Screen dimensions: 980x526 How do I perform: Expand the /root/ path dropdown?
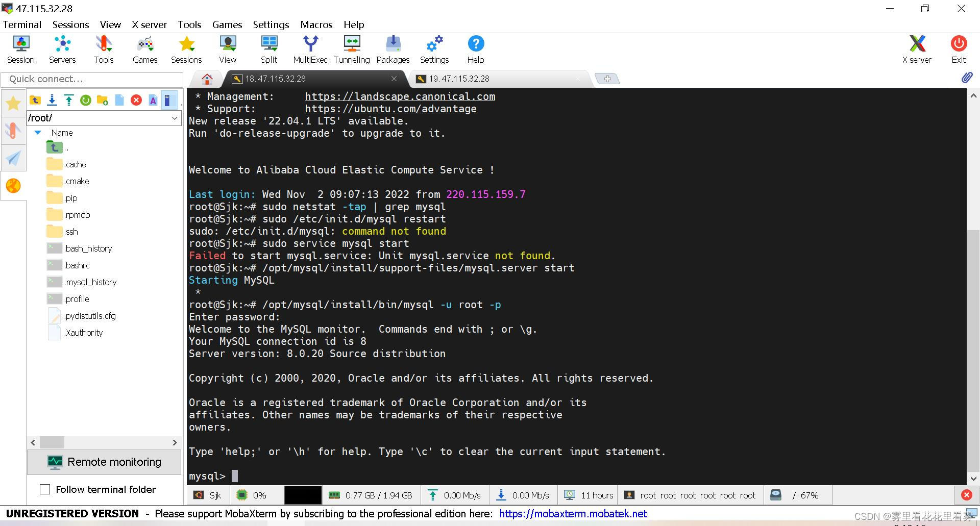coord(175,118)
